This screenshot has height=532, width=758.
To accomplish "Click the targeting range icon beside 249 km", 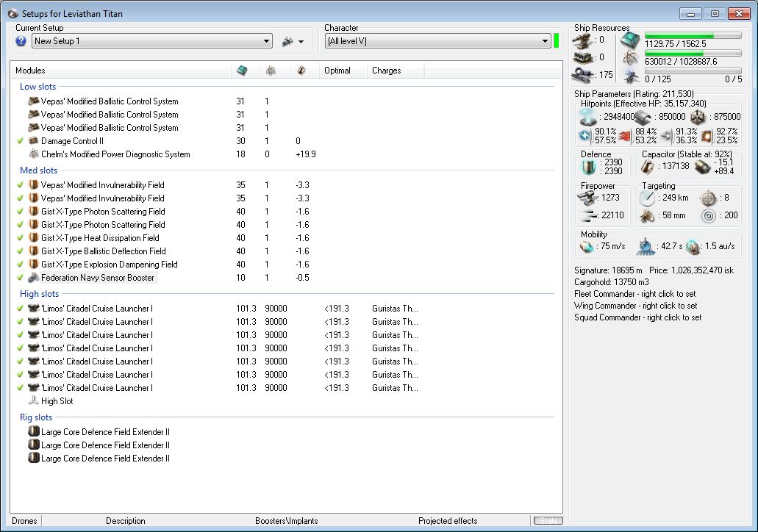I will pos(647,198).
